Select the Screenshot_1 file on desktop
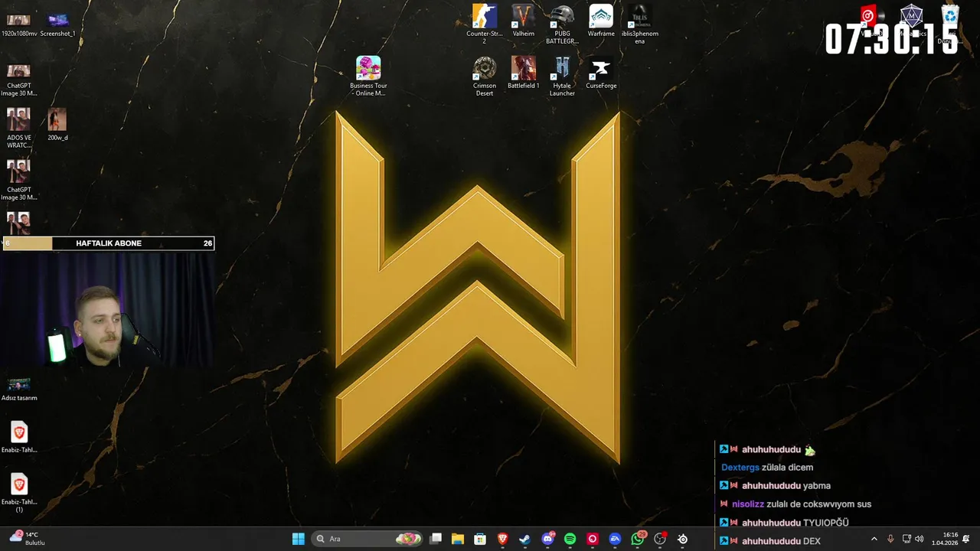Viewport: 980px width, 551px height. pos(57,24)
